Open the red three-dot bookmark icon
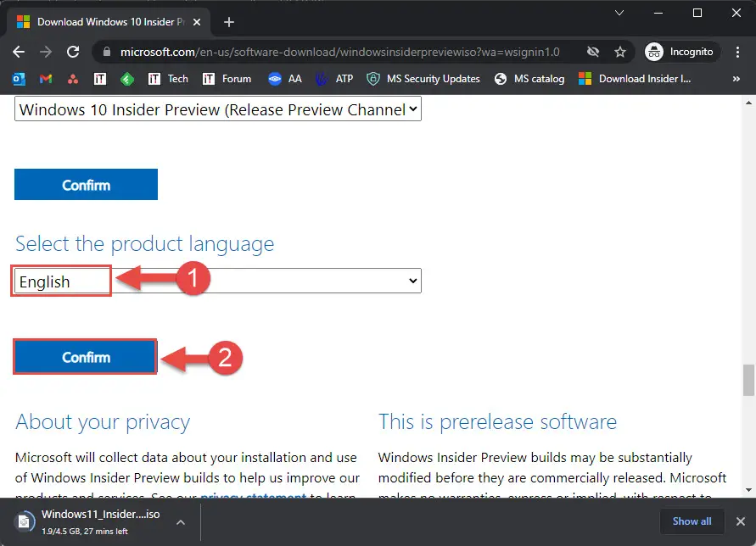756x546 pixels. pyautogui.click(x=73, y=79)
